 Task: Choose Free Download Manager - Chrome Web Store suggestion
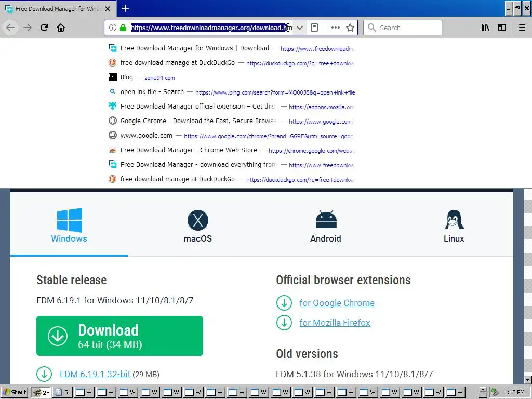232,150
